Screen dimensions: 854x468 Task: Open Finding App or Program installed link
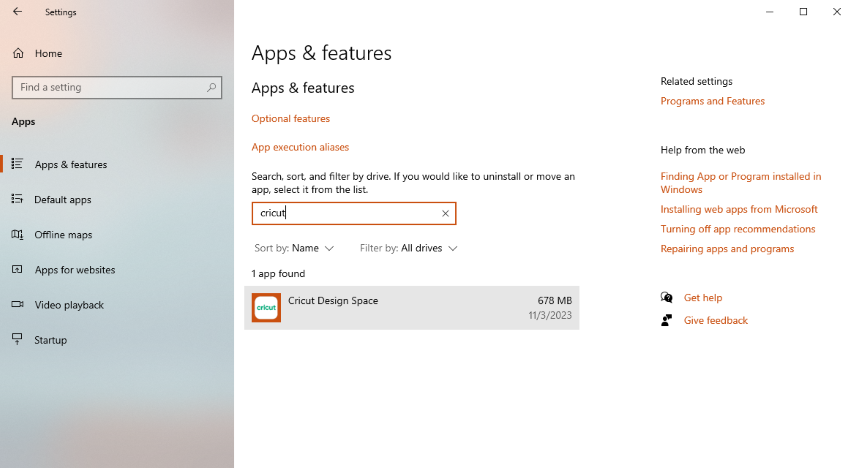(741, 183)
